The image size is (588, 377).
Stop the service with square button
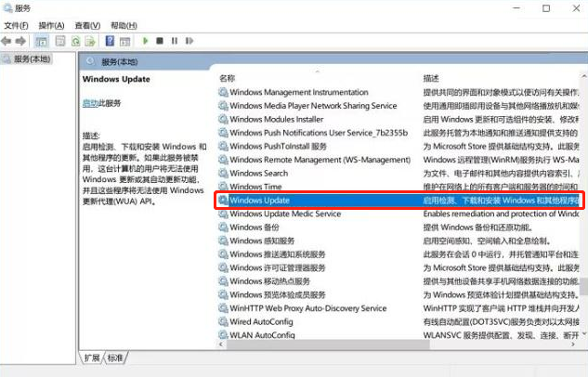160,41
